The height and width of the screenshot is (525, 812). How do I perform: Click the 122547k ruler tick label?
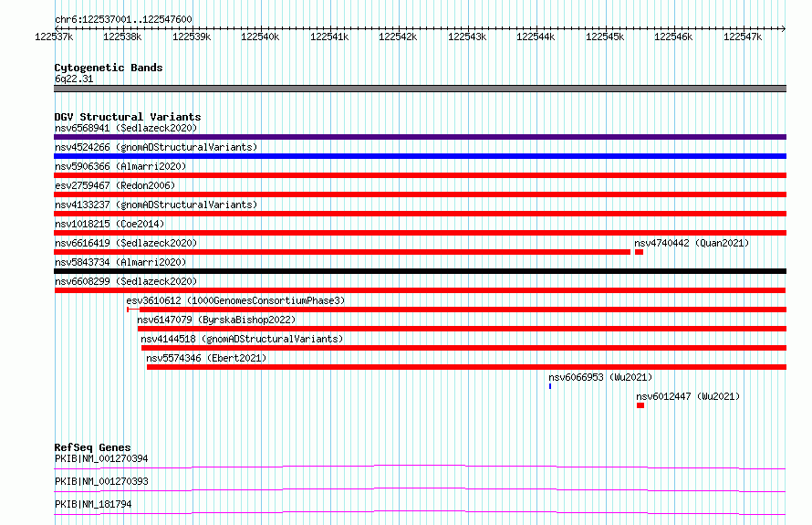[x=743, y=37]
